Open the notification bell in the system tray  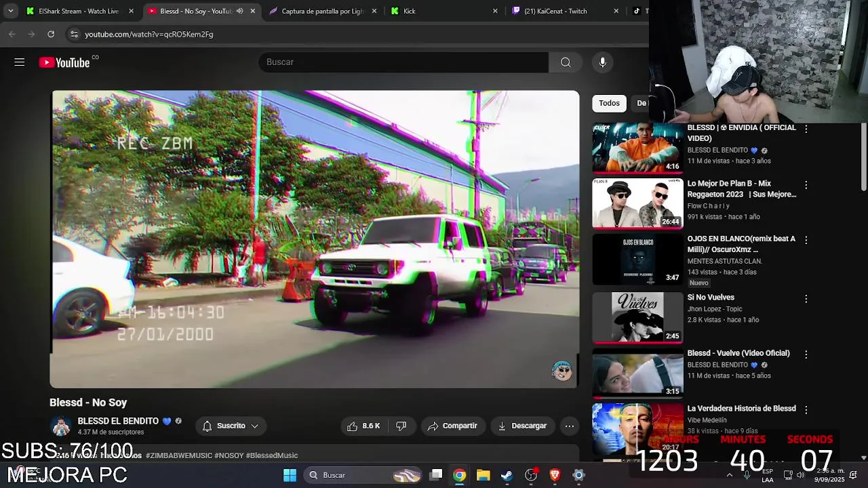853,475
